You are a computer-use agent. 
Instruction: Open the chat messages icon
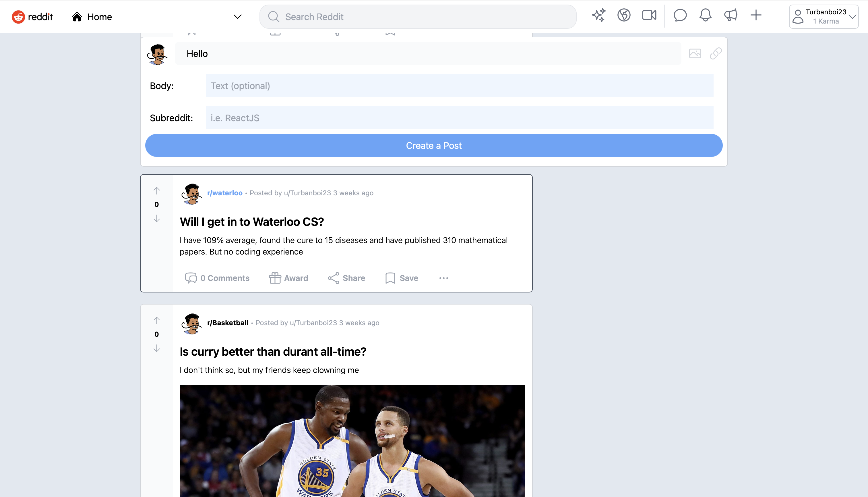click(x=680, y=15)
